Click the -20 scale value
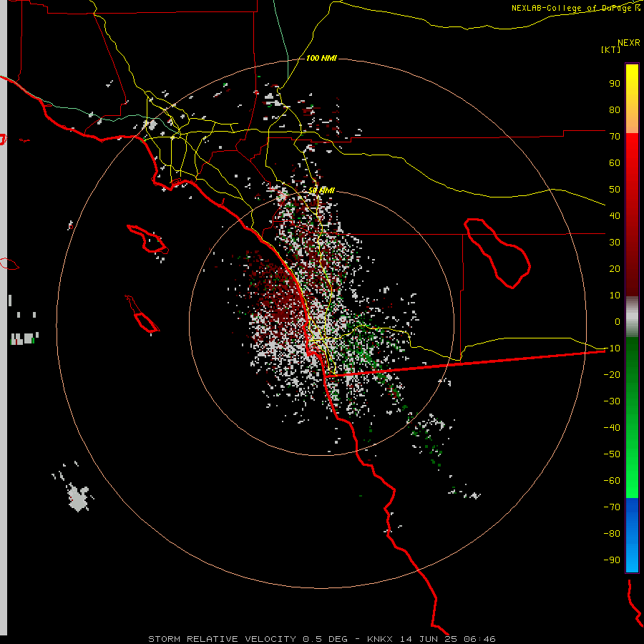This screenshot has height=644, width=644. (612, 374)
